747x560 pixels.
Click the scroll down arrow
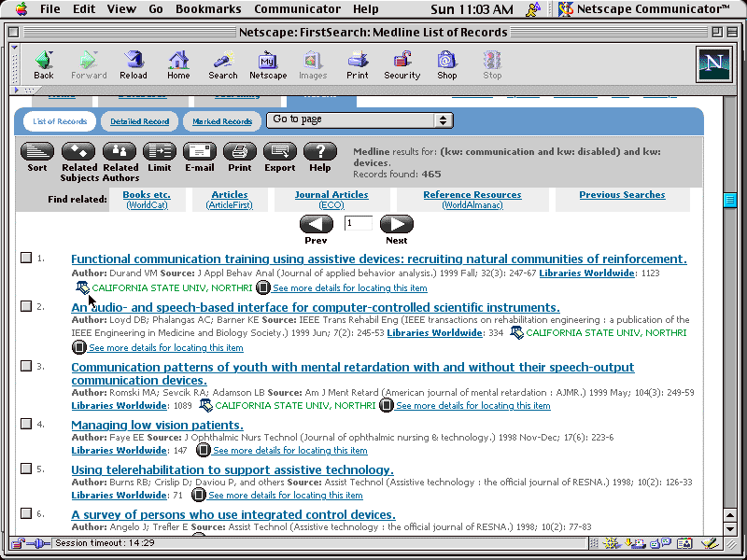730,528
